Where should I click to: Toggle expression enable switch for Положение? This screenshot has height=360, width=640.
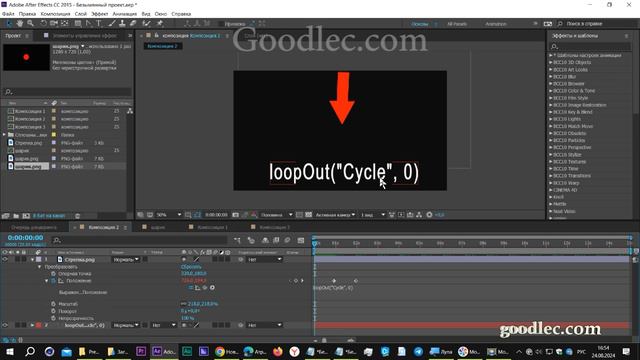191,288
